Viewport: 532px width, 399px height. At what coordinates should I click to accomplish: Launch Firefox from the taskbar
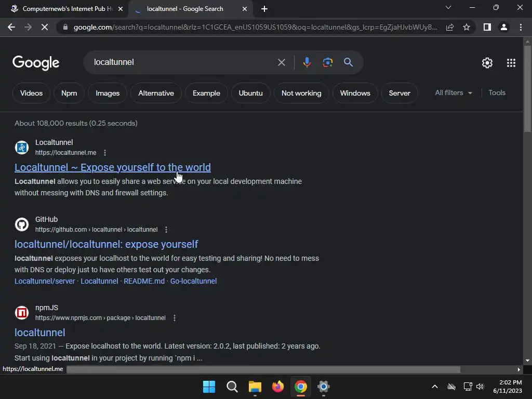click(x=278, y=387)
